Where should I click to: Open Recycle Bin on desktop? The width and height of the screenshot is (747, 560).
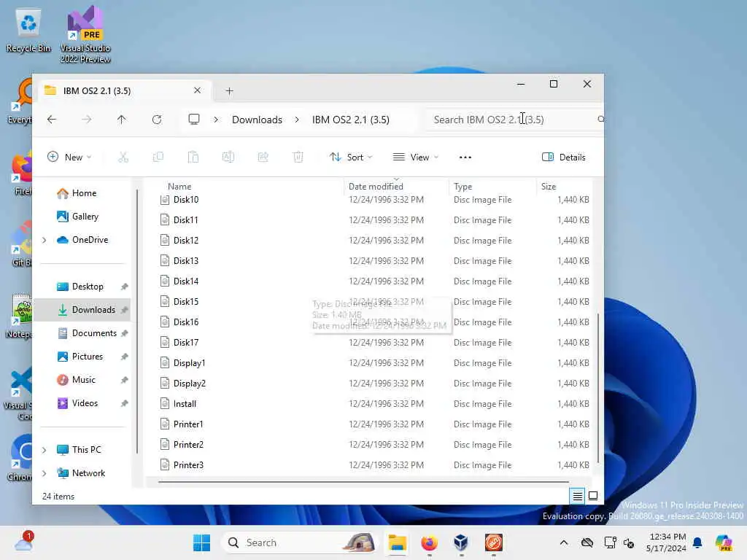[x=28, y=31]
